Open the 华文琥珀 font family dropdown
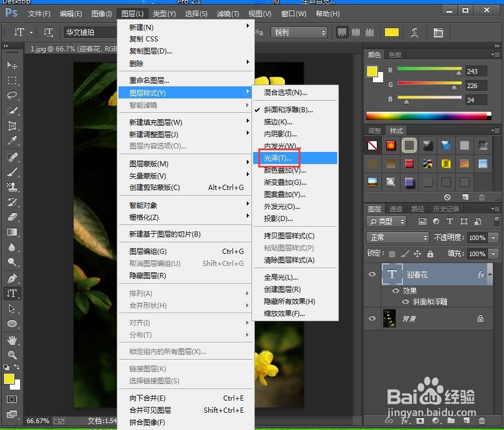 pyautogui.click(x=91, y=32)
